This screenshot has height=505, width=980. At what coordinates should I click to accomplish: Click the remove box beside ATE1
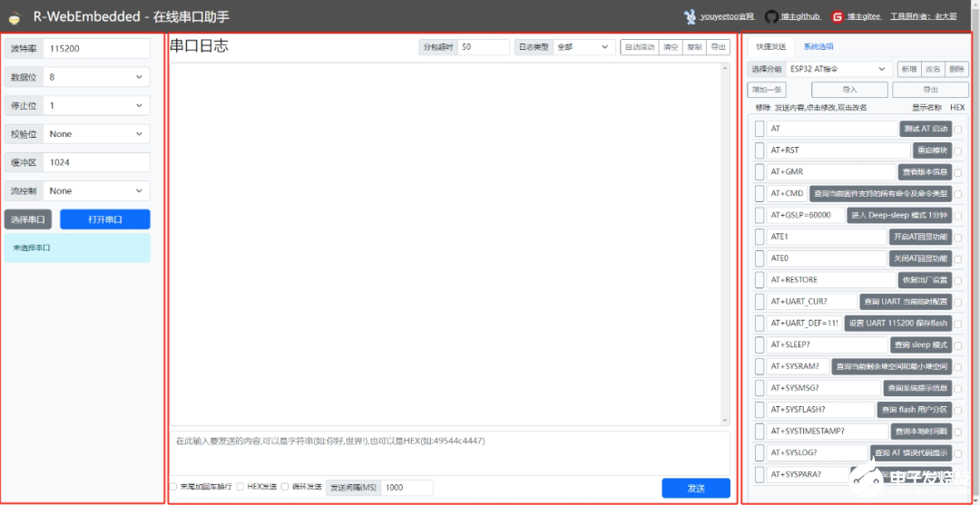pyautogui.click(x=759, y=237)
